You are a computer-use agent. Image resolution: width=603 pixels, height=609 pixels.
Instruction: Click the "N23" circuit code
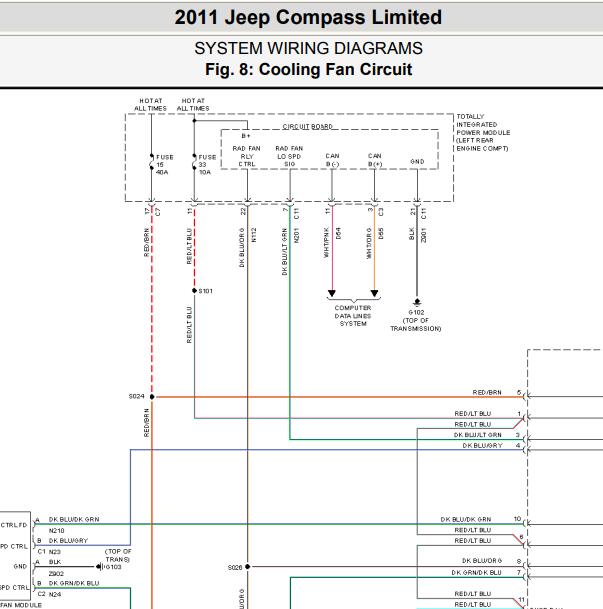pos(54,552)
